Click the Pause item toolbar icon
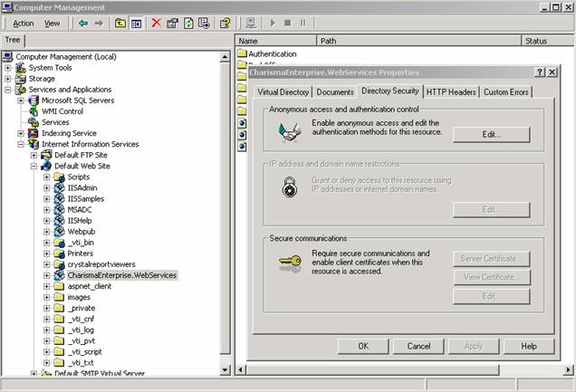 tap(302, 24)
